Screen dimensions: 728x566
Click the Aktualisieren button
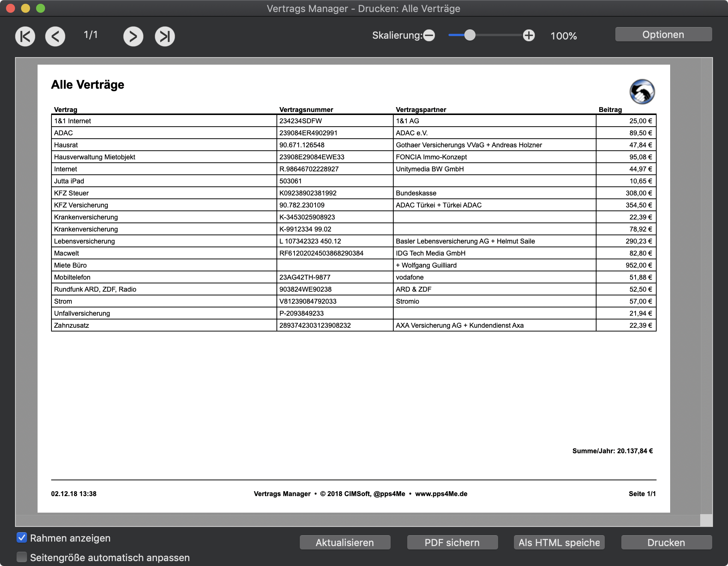pyautogui.click(x=345, y=542)
